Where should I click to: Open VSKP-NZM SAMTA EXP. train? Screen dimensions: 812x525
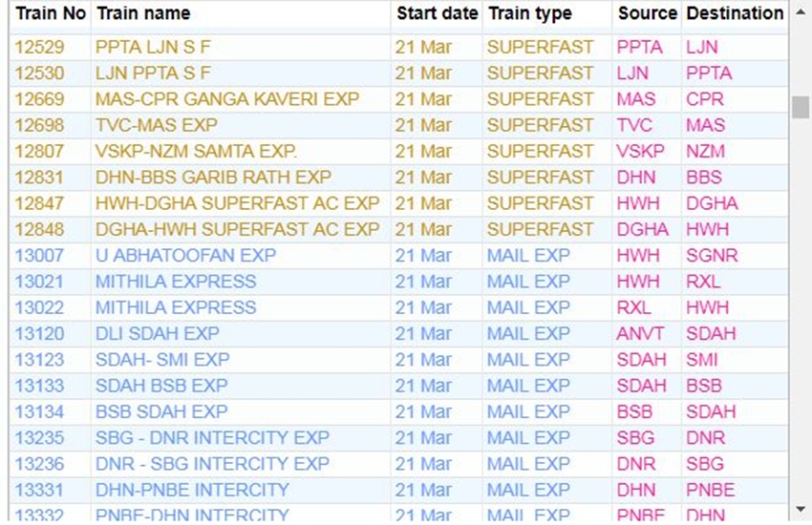tap(196, 151)
